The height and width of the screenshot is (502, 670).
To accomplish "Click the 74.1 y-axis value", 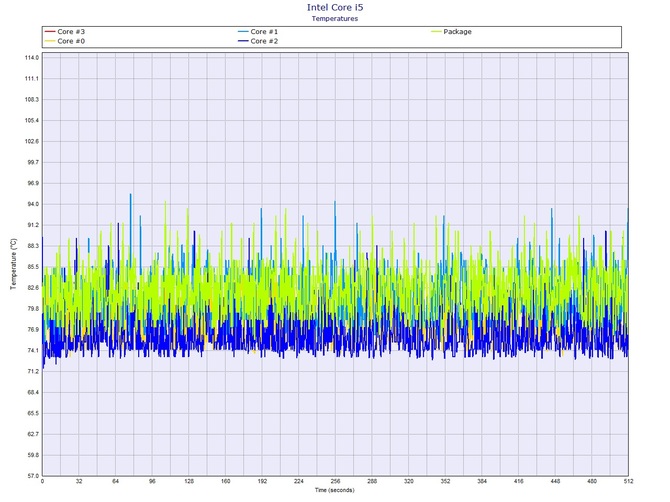I will tap(34, 351).
